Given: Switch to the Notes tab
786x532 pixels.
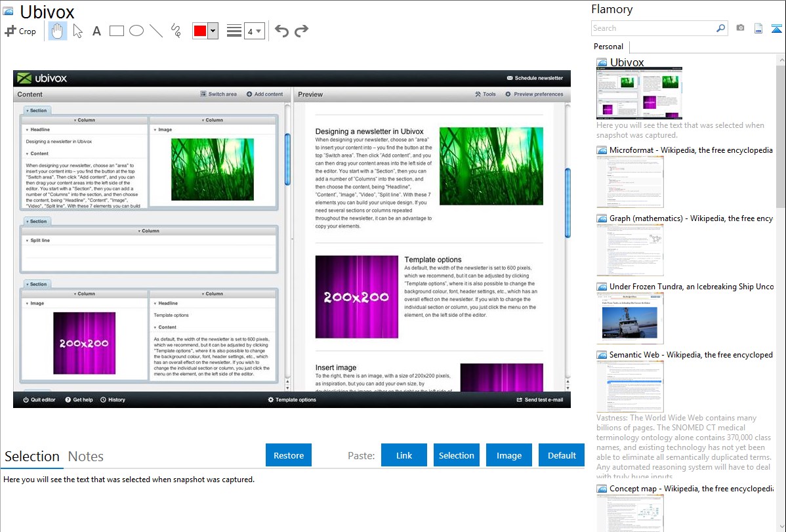Looking at the screenshot, I should click(86, 457).
